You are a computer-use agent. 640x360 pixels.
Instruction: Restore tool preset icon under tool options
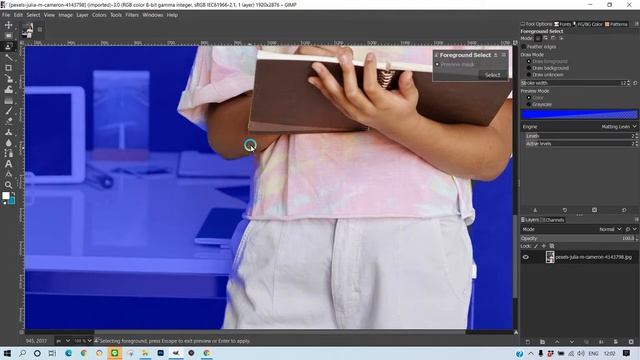(x=565, y=210)
